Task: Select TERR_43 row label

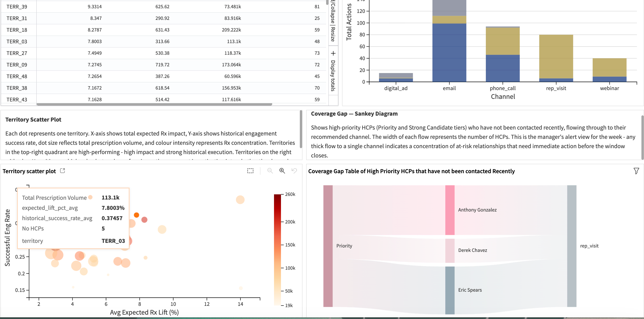Action: pyautogui.click(x=17, y=100)
